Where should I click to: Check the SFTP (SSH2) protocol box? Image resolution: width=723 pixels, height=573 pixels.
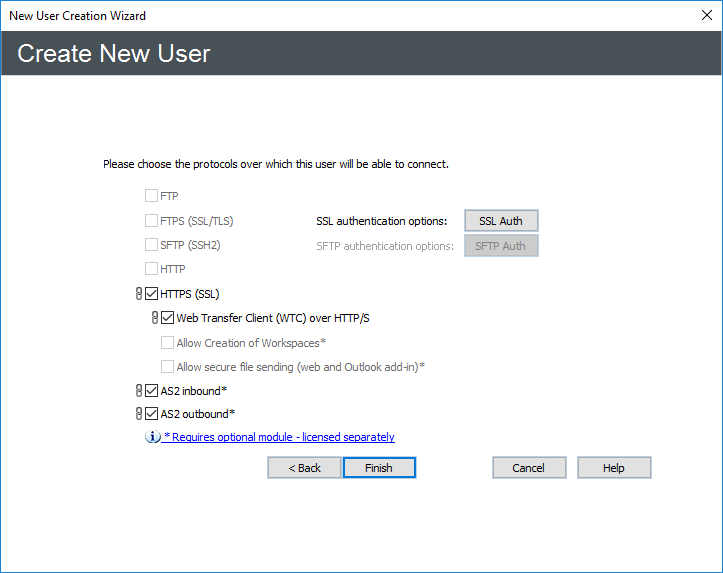(x=152, y=245)
